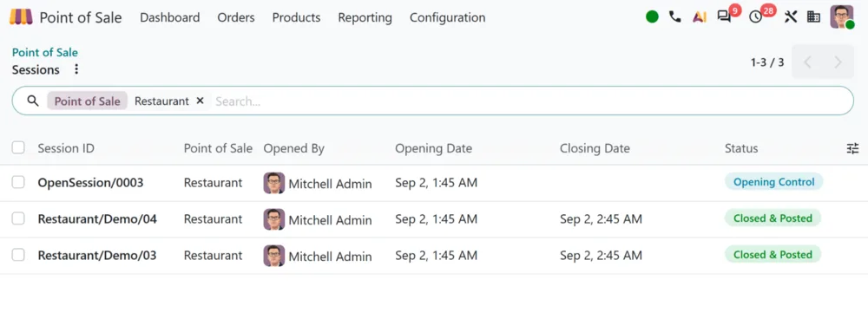
Task: Sort by Status column header
Action: click(741, 148)
